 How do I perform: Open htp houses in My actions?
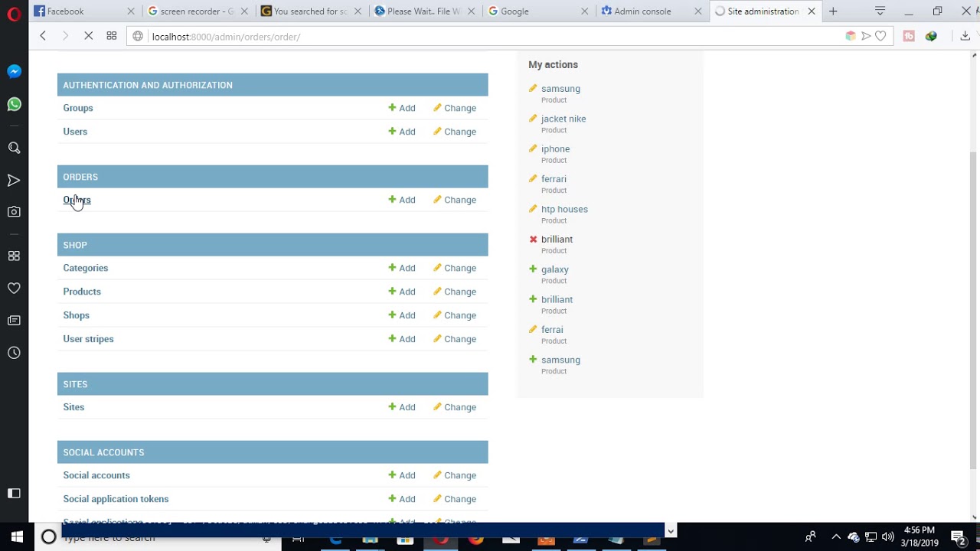(564, 209)
